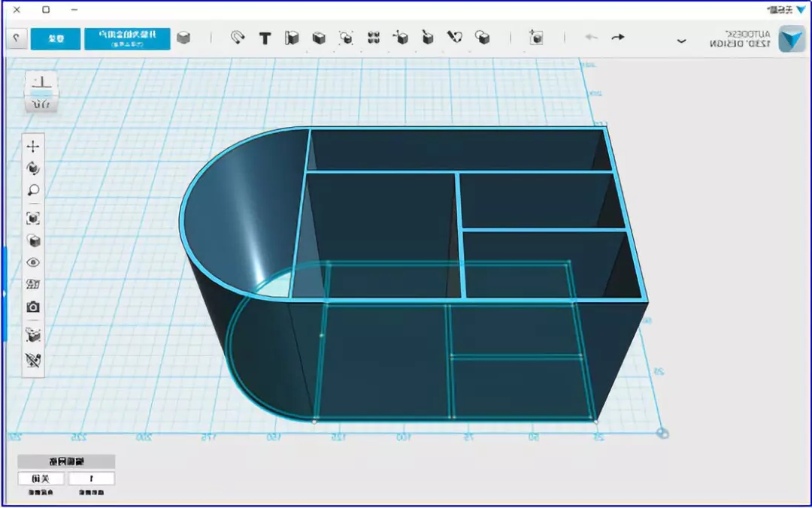Open the Primitives menu with cube and sphere icon
The image size is (812, 508).
pos(482,38)
